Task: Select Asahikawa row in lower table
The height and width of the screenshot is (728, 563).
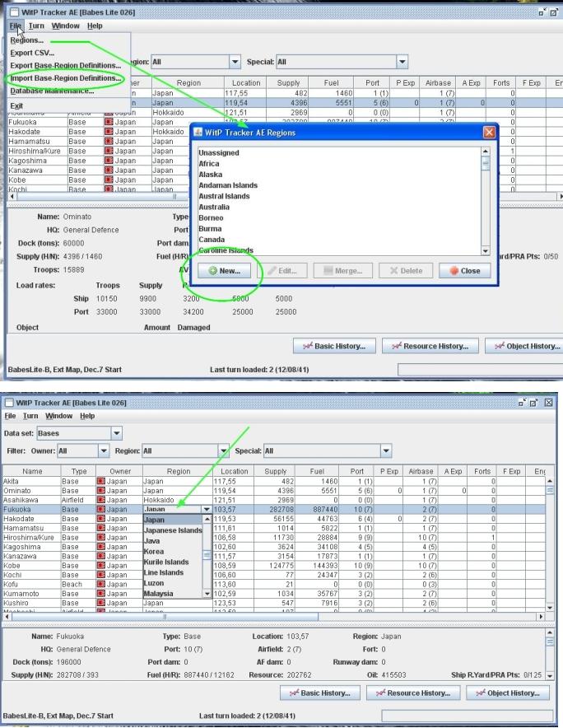Action: 274,500
